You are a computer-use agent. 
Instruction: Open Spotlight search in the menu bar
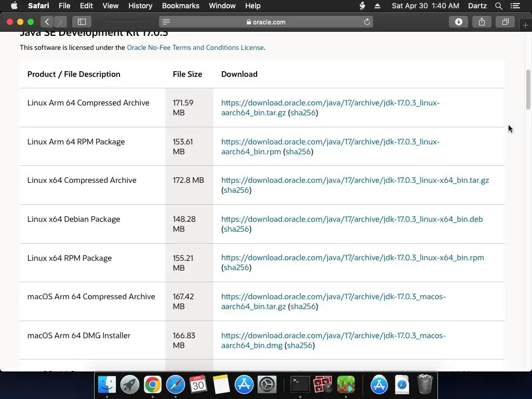[498, 6]
